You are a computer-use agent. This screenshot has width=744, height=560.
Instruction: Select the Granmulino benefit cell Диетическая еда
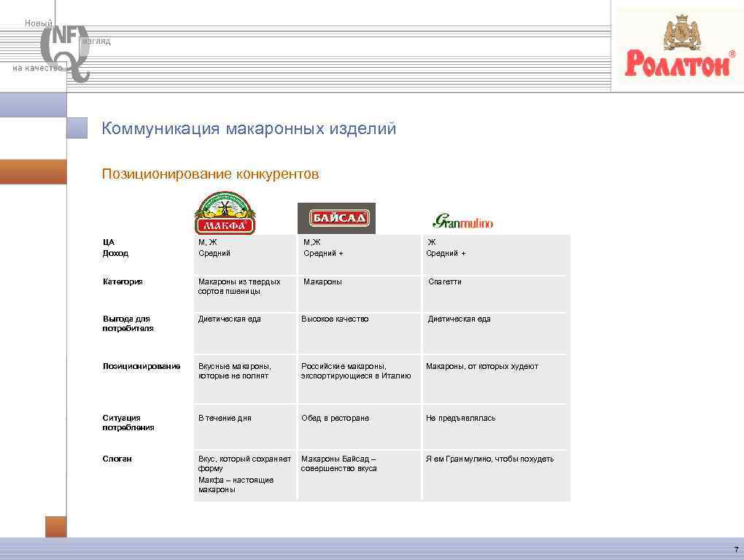coord(459,319)
